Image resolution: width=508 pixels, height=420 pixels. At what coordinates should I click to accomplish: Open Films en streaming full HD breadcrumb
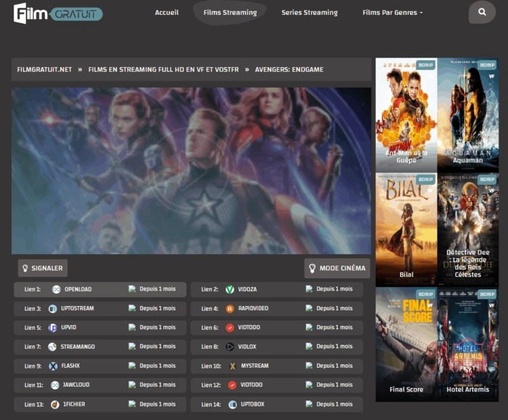163,69
